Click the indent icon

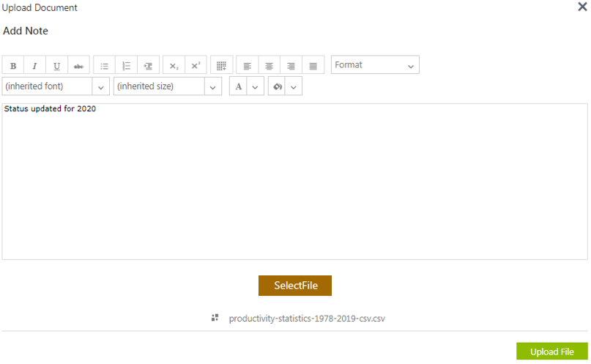pyautogui.click(x=148, y=65)
